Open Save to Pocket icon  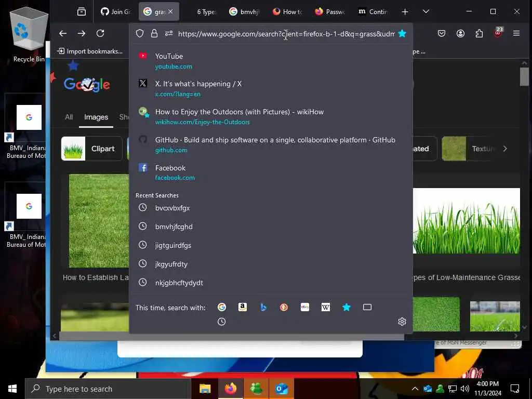tap(442, 33)
